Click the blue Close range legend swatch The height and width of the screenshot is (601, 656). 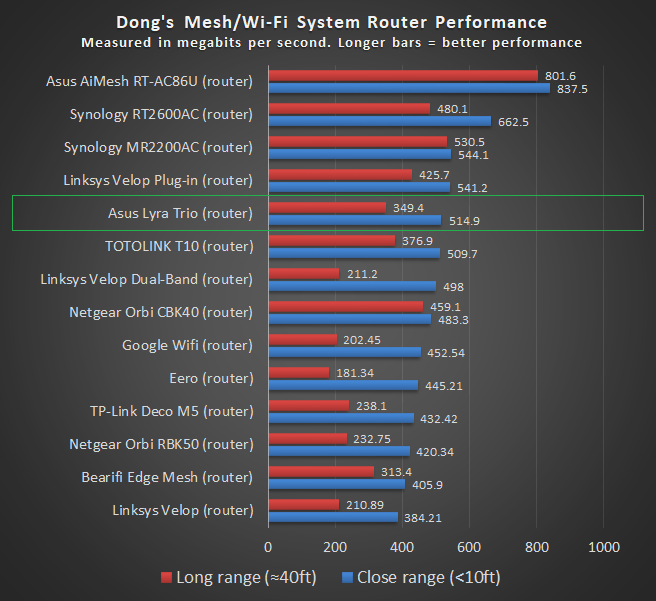(x=348, y=578)
